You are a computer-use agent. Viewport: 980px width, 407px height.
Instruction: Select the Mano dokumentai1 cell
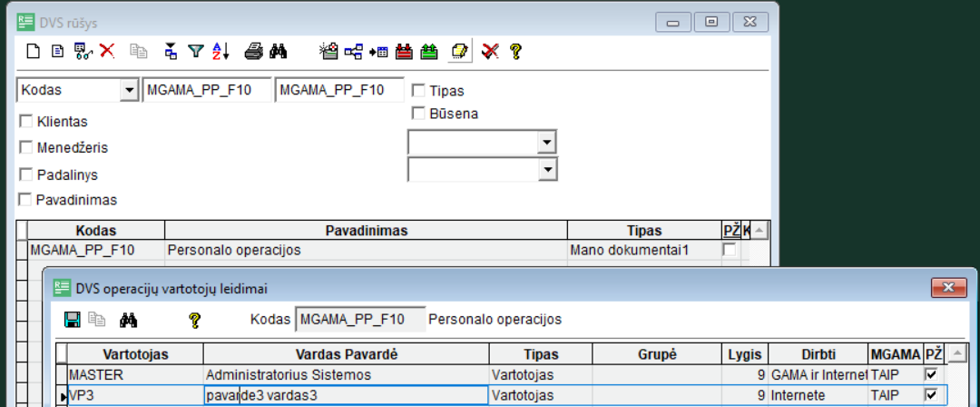point(644,250)
